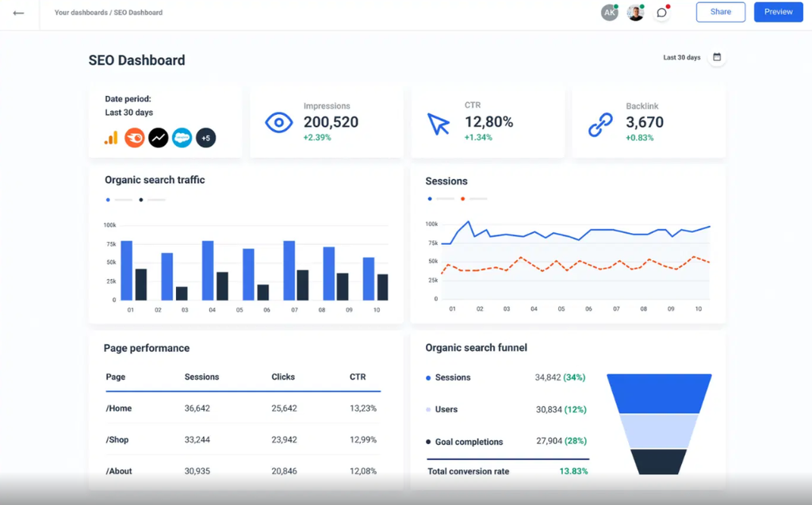Viewport: 812px width, 505px height.
Task: Go to Your dashboards breadcrumb link
Action: coord(82,13)
